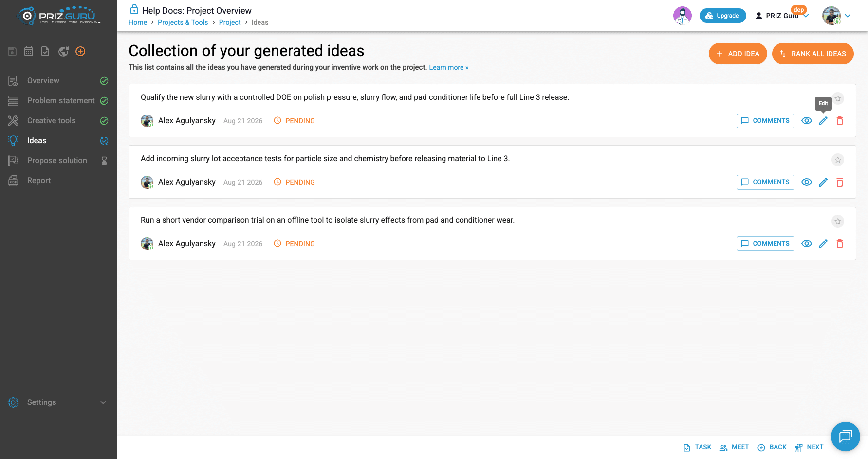Open Report in the sidebar
This screenshot has width=868, height=459.
[58, 181]
